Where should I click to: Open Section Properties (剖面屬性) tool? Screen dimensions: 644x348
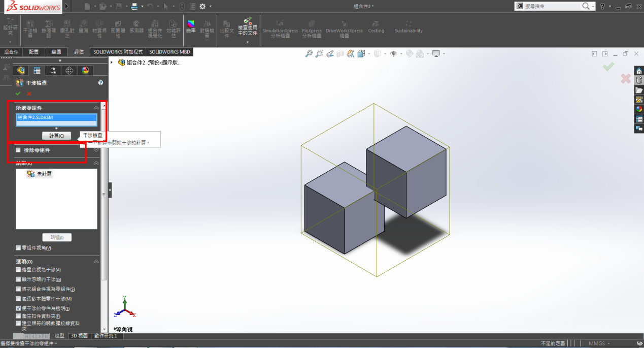click(118, 28)
